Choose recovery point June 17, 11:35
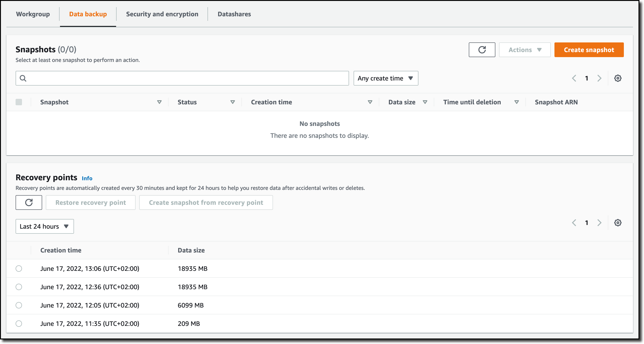 pyautogui.click(x=19, y=324)
